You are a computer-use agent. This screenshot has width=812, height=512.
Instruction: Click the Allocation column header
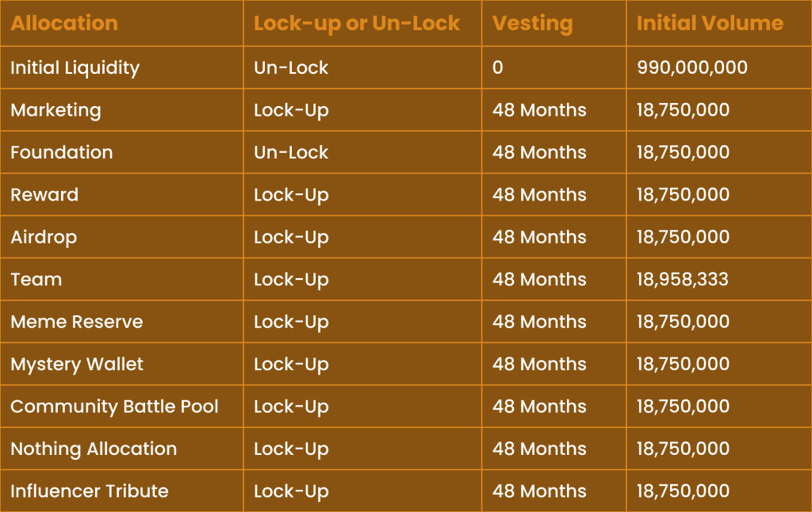[x=64, y=23]
